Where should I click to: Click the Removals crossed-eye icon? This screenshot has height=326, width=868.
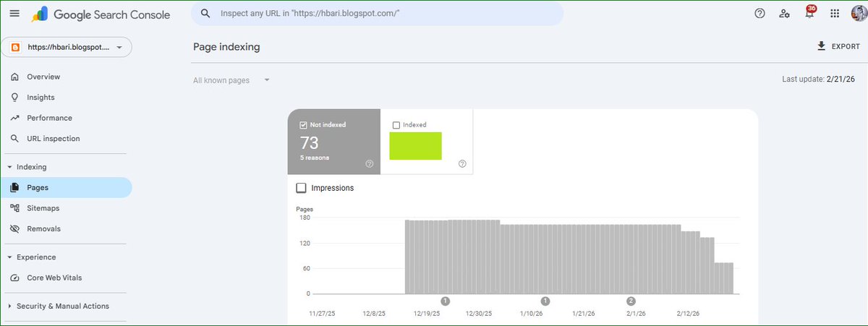pos(14,228)
